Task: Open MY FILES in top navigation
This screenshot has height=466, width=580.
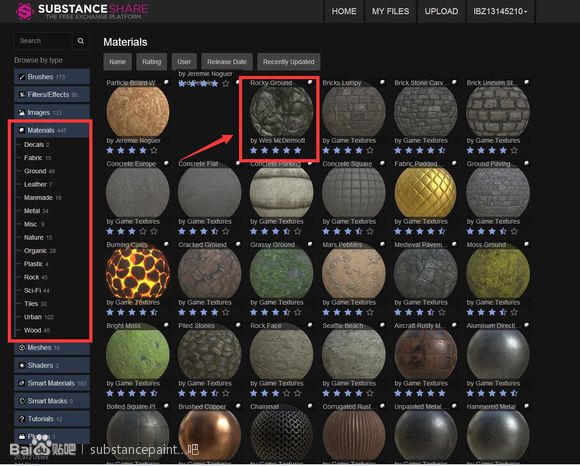Action: (391, 11)
